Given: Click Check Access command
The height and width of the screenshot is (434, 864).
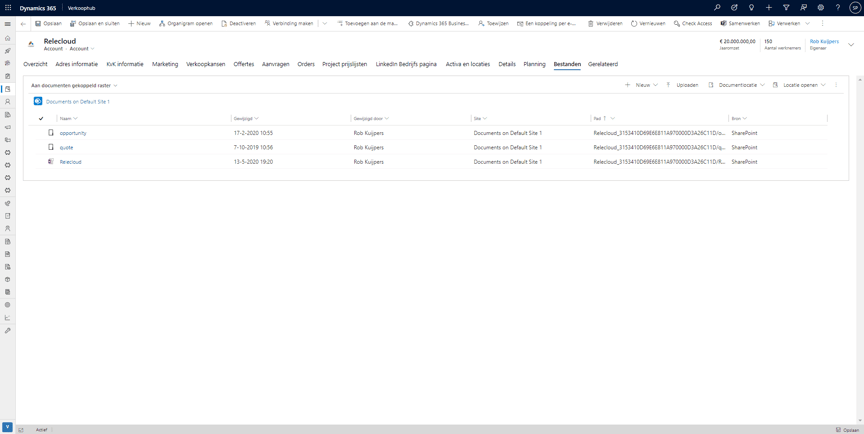Looking at the screenshot, I should point(693,24).
